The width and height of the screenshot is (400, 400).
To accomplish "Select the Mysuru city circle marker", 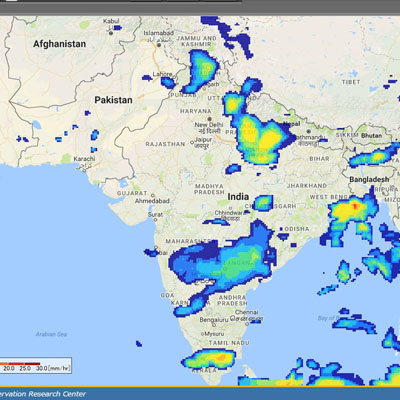I will (202, 334).
